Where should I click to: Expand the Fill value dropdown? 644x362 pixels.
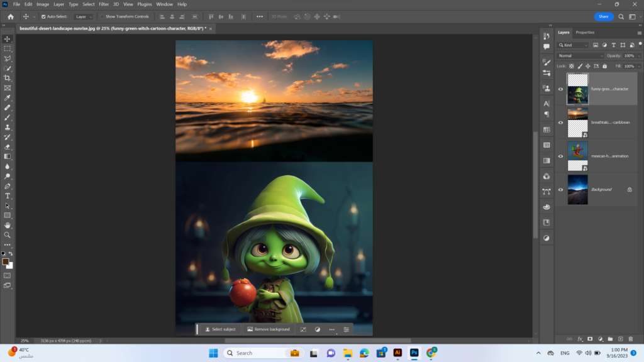(x=639, y=66)
